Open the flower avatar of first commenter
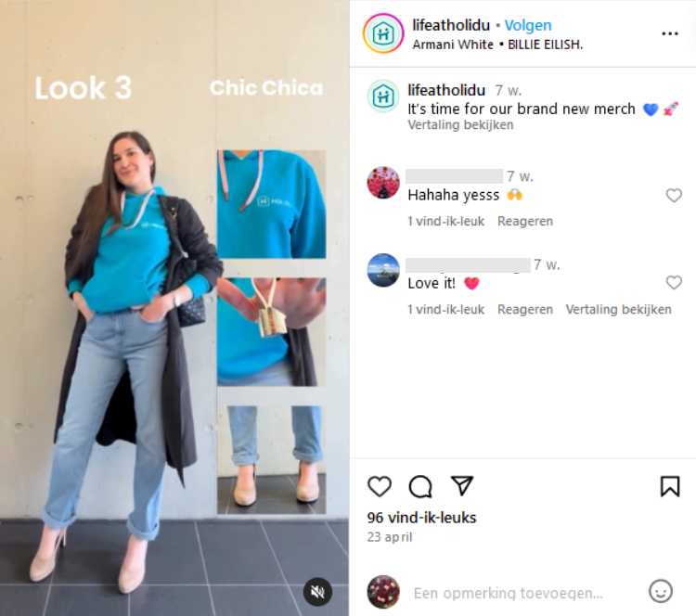Image resolution: width=696 pixels, height=616 pixels. (383, 183)
